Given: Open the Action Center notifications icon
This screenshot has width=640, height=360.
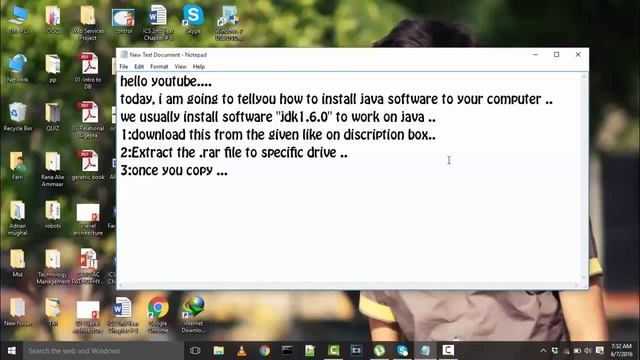Looking at the screenshot, I should tap(600, 351).
